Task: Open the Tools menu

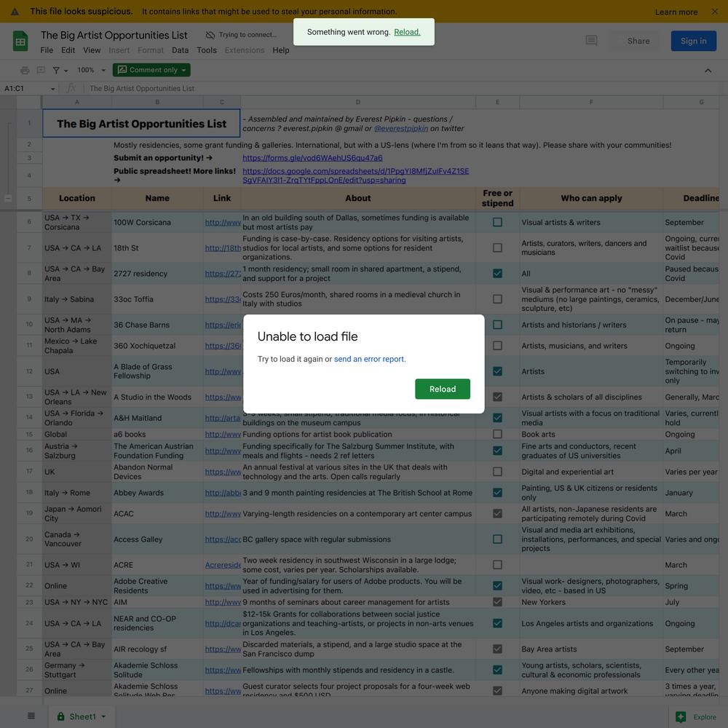Action: [x=207, y=50]
